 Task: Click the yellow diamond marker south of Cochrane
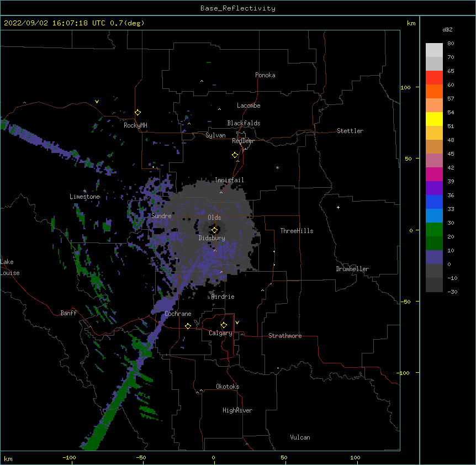tap(188, 326)
